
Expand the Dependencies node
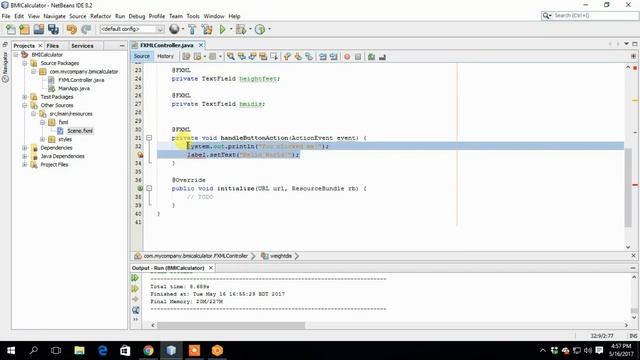[x=25, y=148]
